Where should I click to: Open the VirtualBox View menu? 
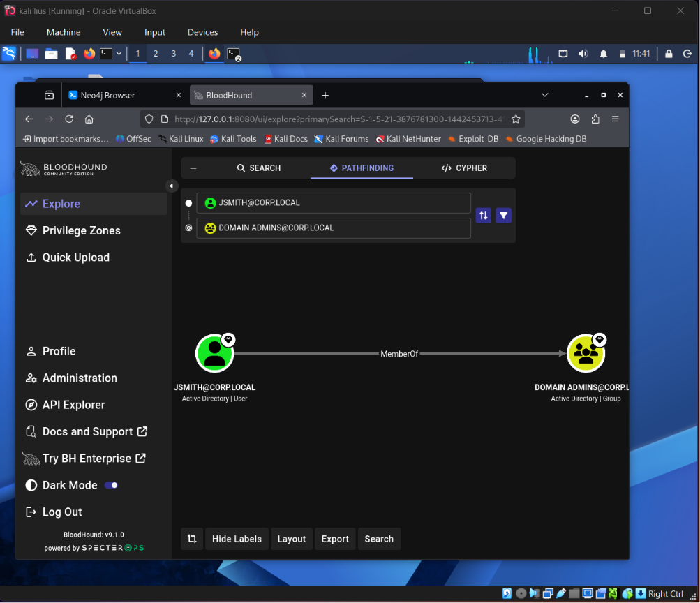tap(112, 32)
